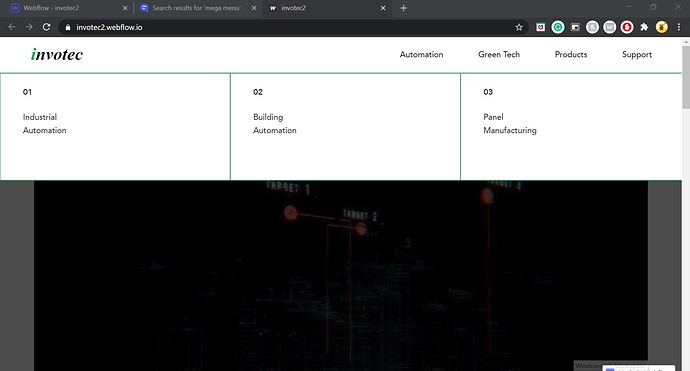690x371 pixels.
Task: Open the Industrial Automation link
Action: coord(44,124)
